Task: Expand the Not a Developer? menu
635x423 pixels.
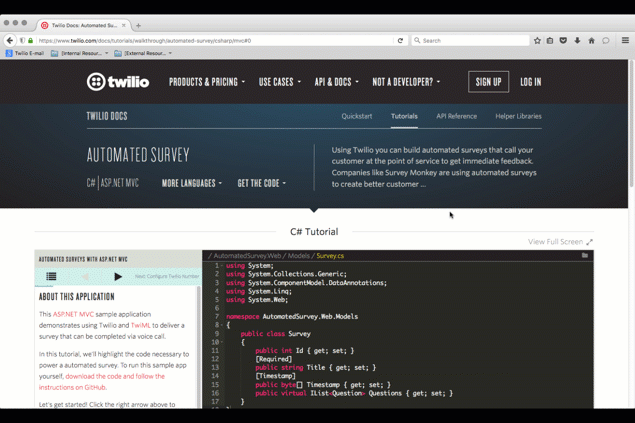Action: (406, 82)
